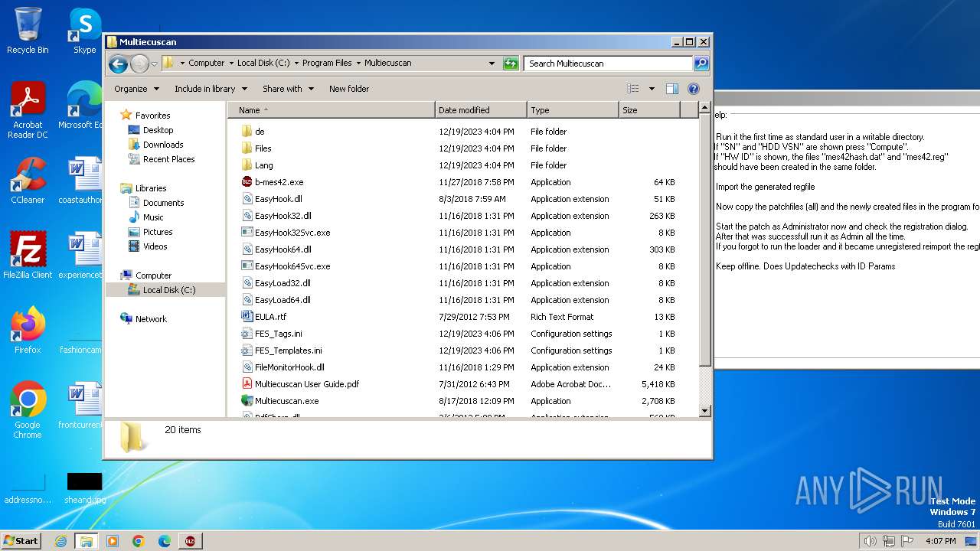The height and width of the screenshot is (551, 980).
Task: Click Local Disk (C:) in address breadcrumb
Action: (263, 64)
